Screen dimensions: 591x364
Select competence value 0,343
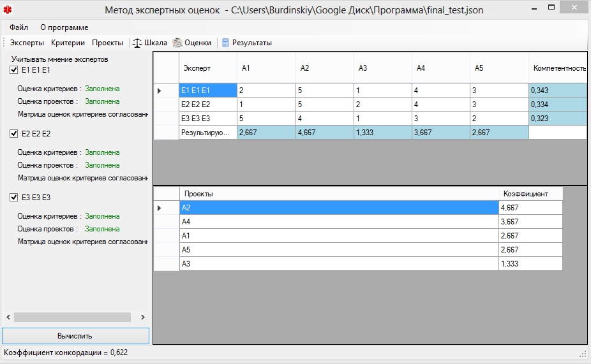click(x=558, y=91)
